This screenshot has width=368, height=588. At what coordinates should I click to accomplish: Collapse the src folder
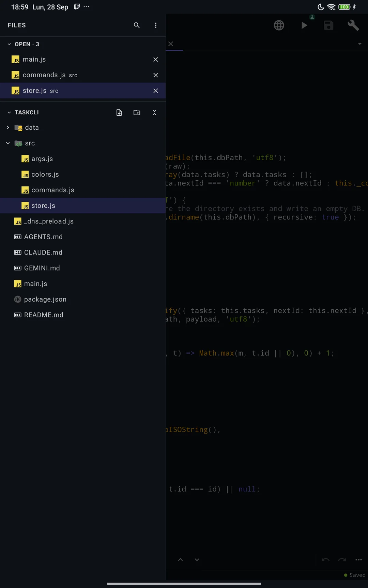(x=8, y=143)
